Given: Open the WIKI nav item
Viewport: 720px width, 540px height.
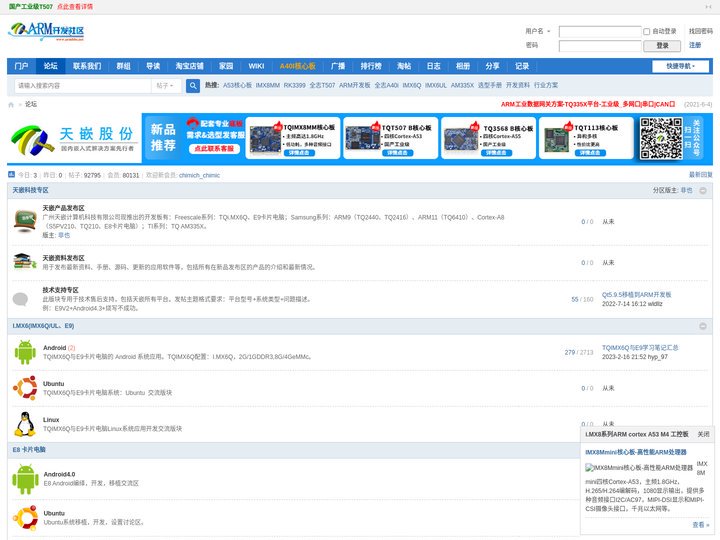Looking at the screenshot, I should [x=256, y=66].
